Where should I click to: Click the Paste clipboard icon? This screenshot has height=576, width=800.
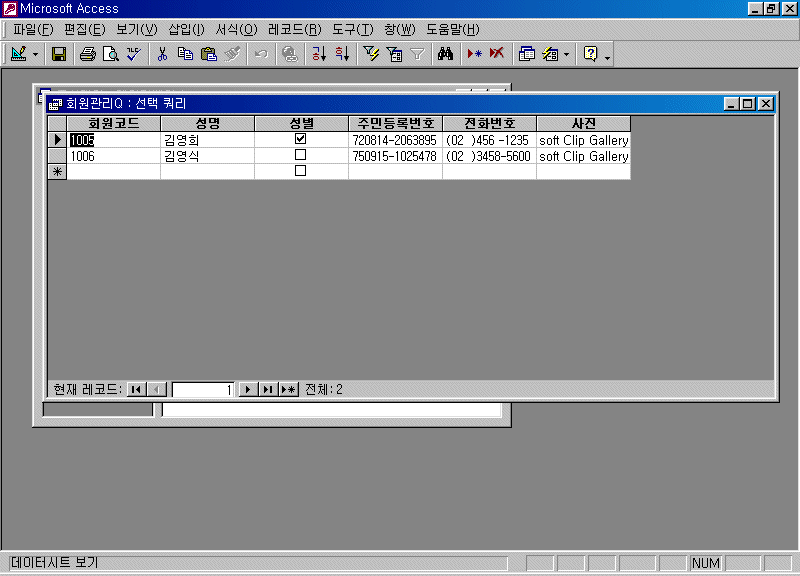(209, 54)
